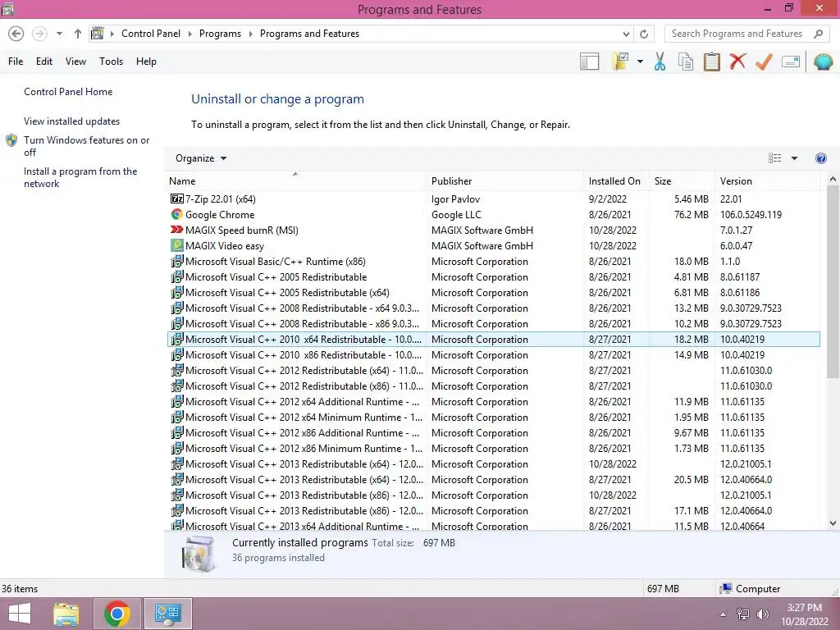The height and width of the screenshot is (630, 840).
Task: Select Google Chrome program entry
Action: point(493,215)
